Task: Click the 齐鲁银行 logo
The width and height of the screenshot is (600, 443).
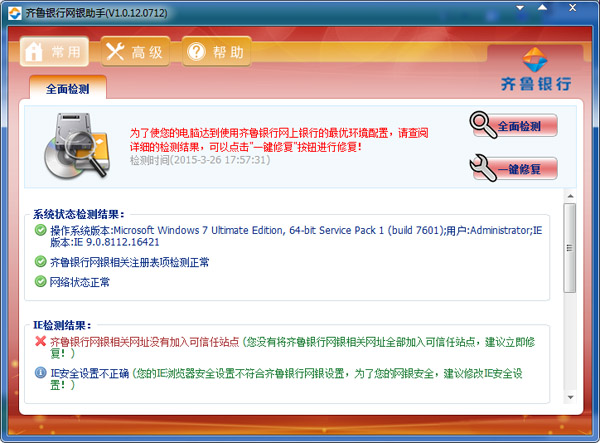Action: click(x=536, y=69)
